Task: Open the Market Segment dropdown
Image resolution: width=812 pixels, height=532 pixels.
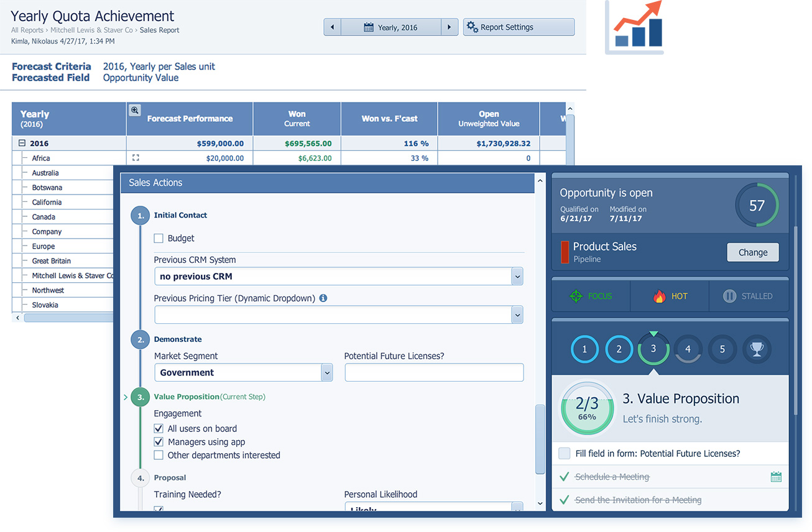Action: 326,373
